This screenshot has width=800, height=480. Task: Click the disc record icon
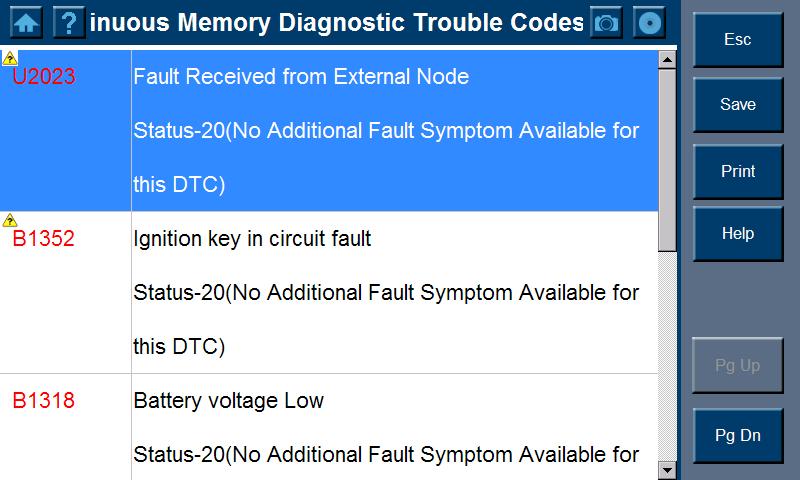pyautogui.click(x=650, y=22)
